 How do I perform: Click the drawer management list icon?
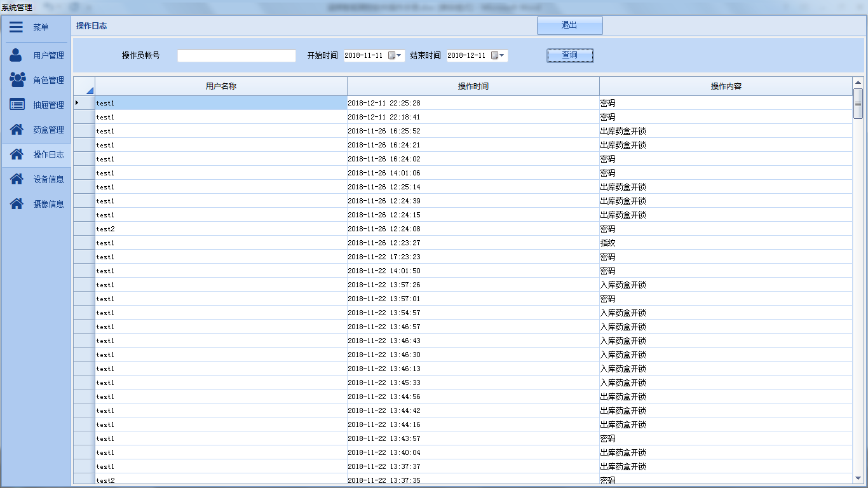click(17, 105)
